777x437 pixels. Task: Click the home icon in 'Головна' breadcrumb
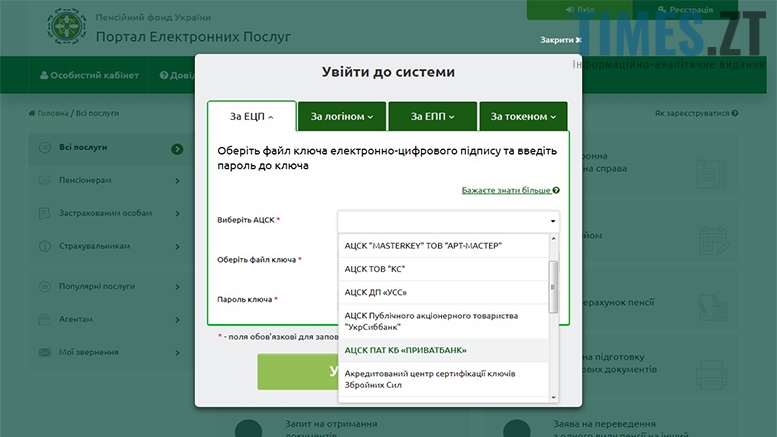32,113
